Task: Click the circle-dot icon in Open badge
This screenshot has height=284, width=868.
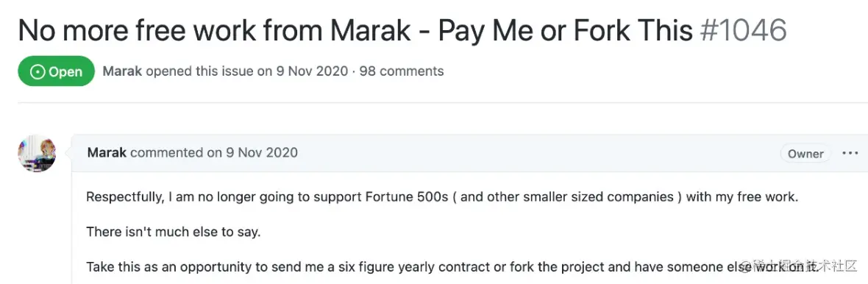Action: point(37,71)
